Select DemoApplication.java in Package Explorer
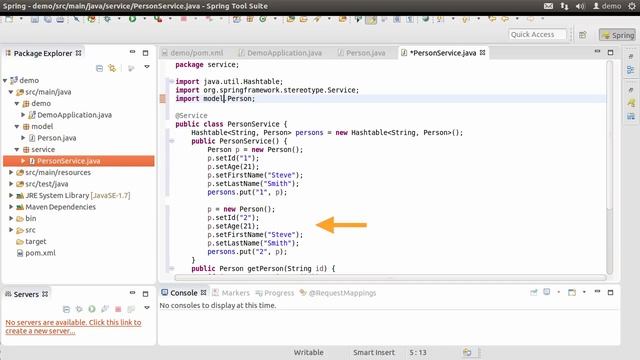This screenshot has width=640, height=360. tap(74, 115)
